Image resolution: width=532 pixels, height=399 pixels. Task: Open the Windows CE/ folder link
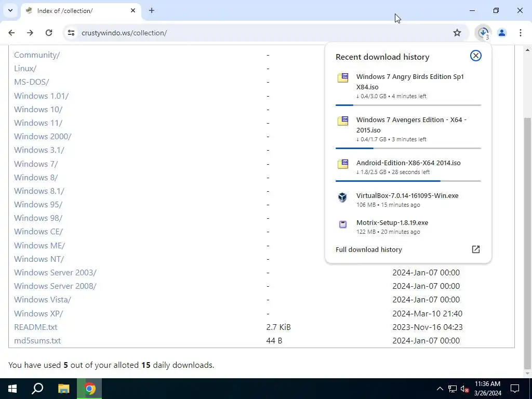click(38, 232)
